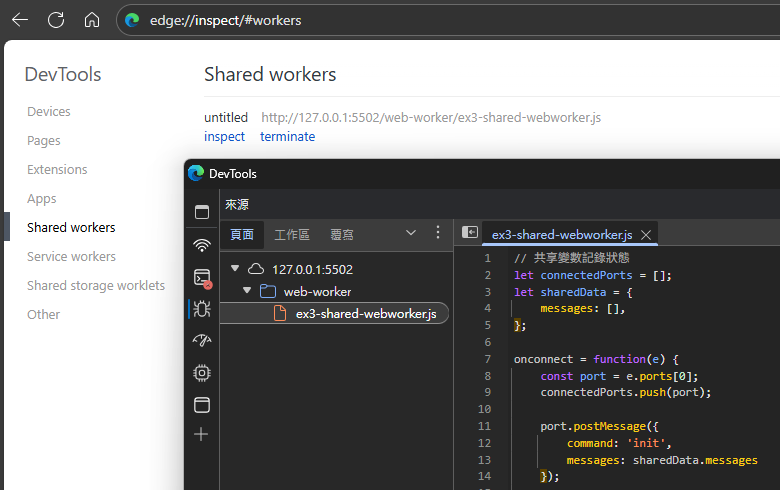Open the Network tool (wifi icon)

tap(202, 244)
